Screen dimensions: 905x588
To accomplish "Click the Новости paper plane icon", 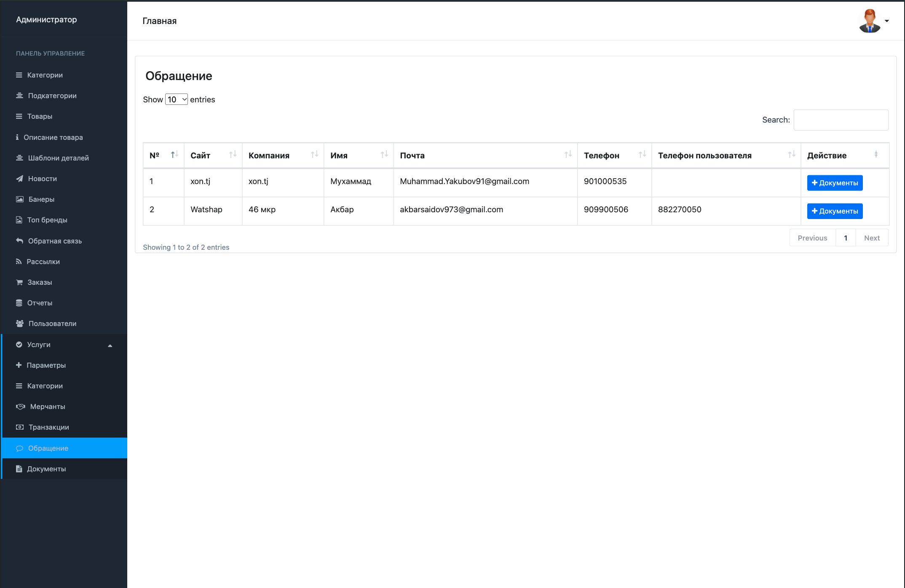I will tap(19, 179).
